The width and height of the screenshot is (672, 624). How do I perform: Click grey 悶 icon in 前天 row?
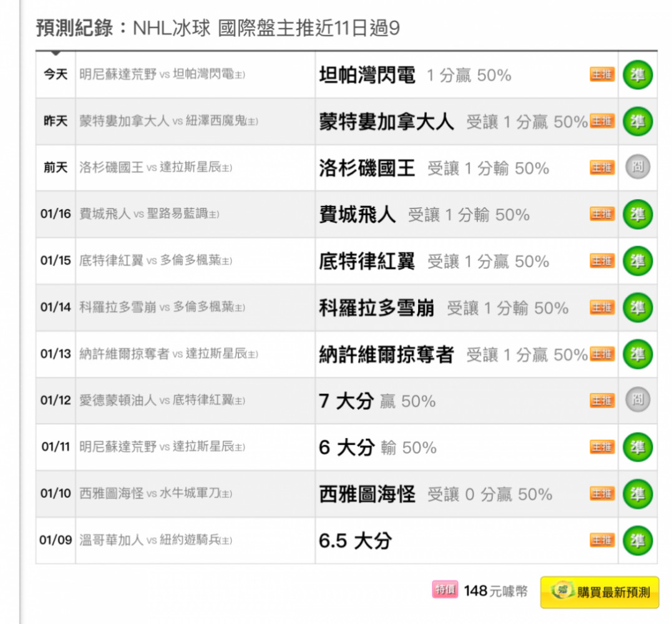637,167
